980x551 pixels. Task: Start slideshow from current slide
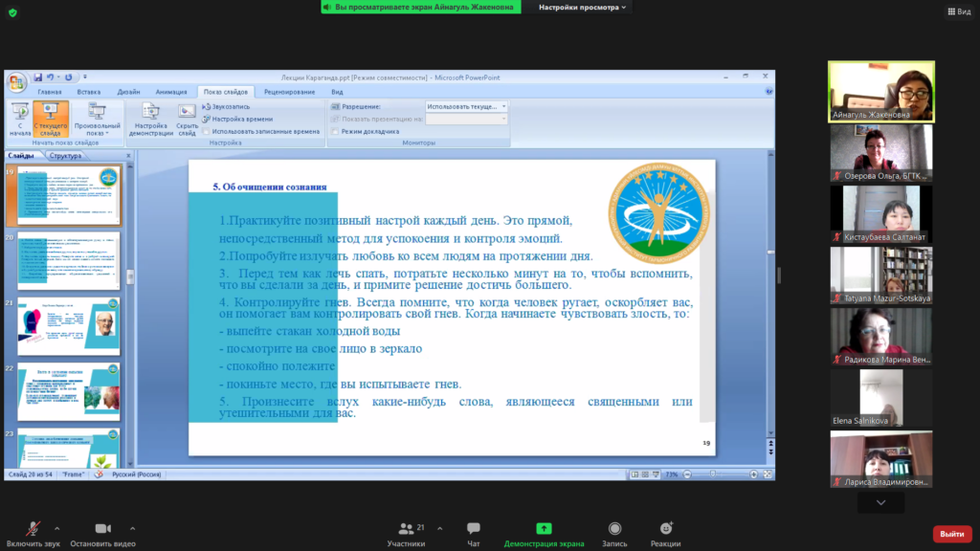click(51, 119)
